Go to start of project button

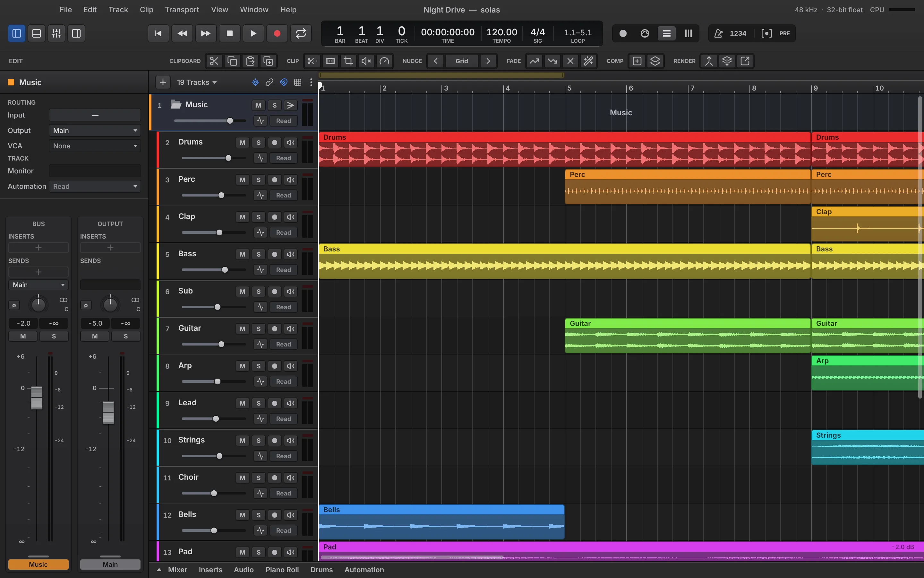[158, 33]
